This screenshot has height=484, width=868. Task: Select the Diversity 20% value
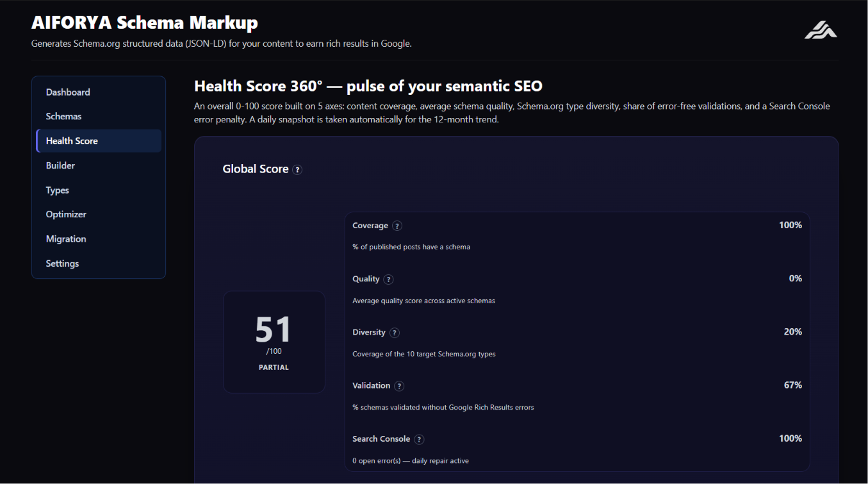[793, 331]
